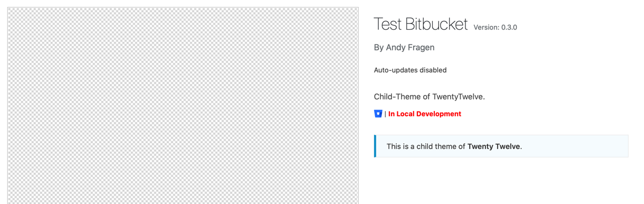Image resolution: width=644 pixels, height=204 pixels.
Task: Select the checkered theme screenshot placeholder
Action: tap(183, 106)
